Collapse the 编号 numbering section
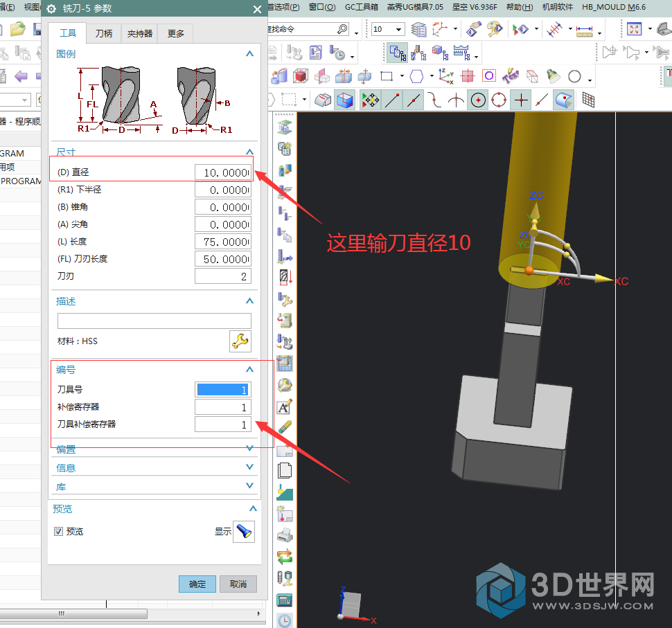672x628 pixels. (x=250, y=369)
